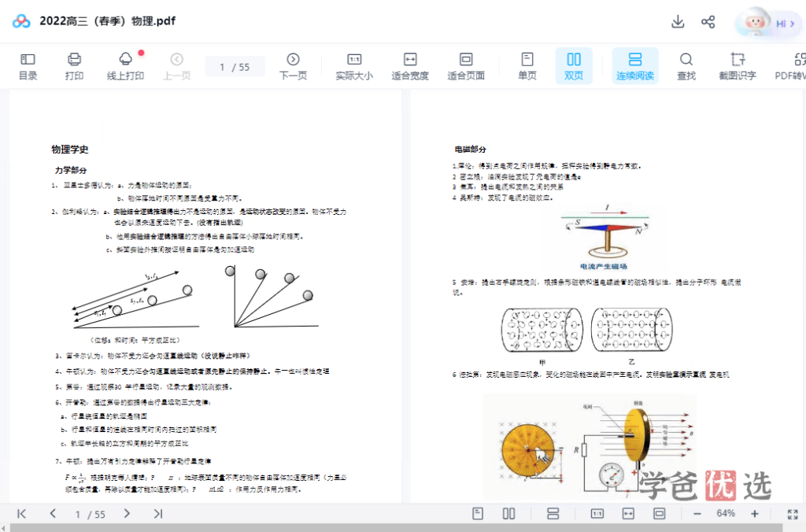Click the file title 2022高三（春季）物理.pdf

pyautogui.click(x=107, y=21)
